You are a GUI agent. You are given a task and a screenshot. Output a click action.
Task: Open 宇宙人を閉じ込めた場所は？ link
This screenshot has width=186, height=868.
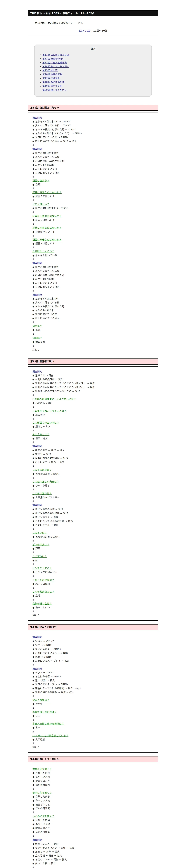click(x=48, y=724)
